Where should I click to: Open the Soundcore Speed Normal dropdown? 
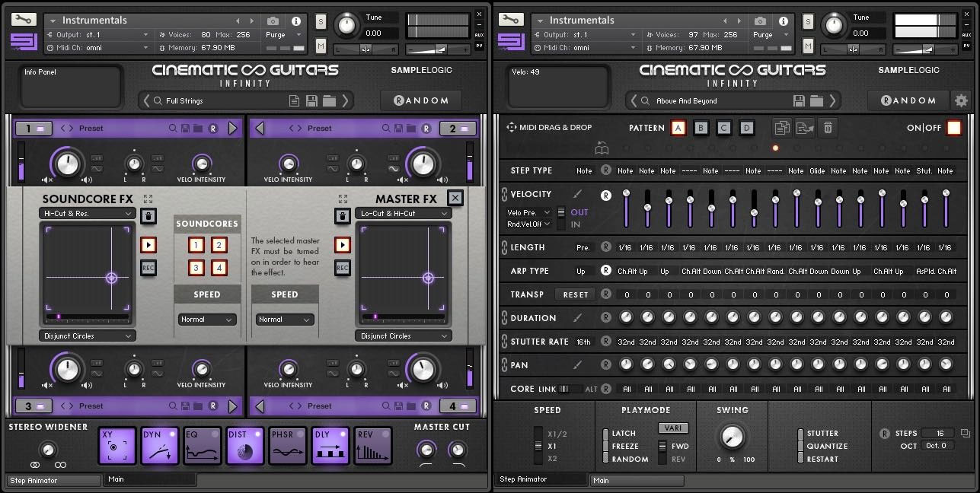tap(207, 320)
